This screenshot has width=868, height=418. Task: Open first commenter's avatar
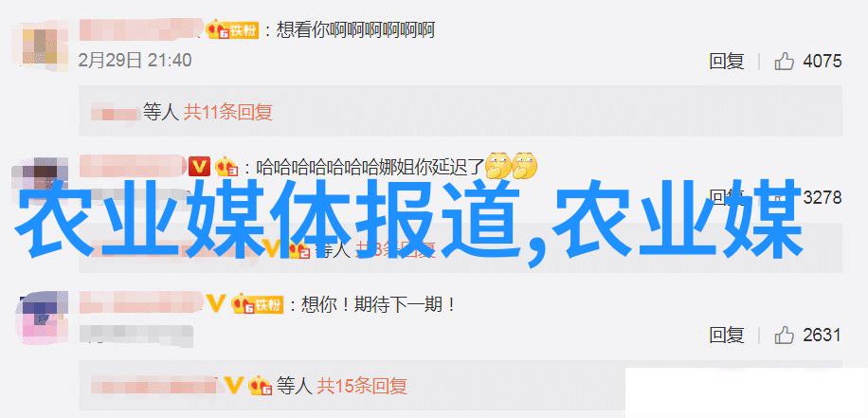click(40, 45)
